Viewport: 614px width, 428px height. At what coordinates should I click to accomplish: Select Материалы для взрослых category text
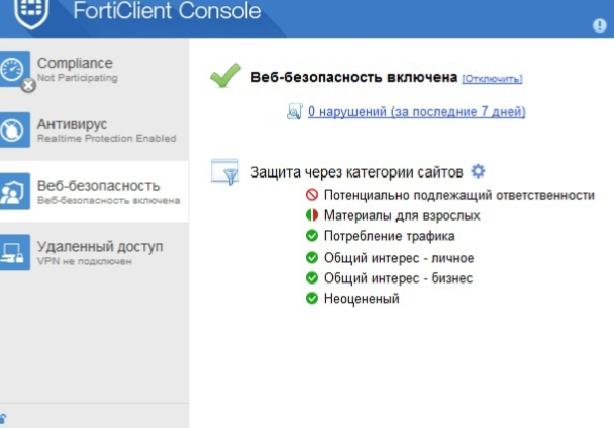tap(402, 215)
